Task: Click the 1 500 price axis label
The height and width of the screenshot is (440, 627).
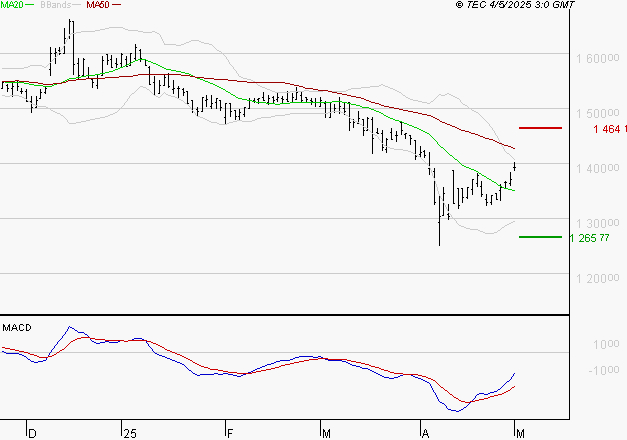Action: coord(597,113)
